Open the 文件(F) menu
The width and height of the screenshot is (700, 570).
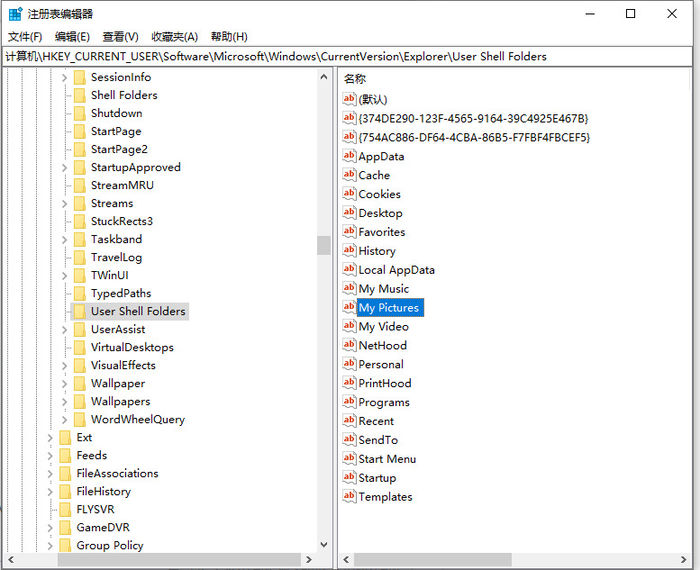coord(25,37)
